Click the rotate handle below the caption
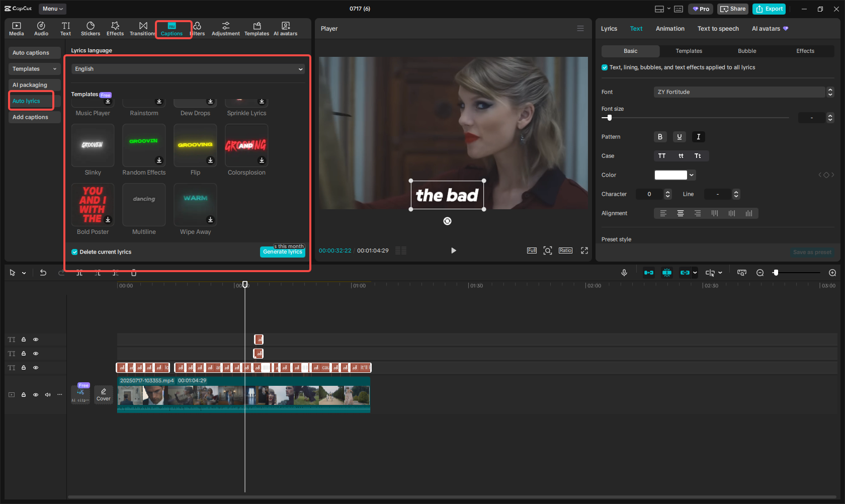Viewport: 845px width, 504px height. tap(447, 221)
